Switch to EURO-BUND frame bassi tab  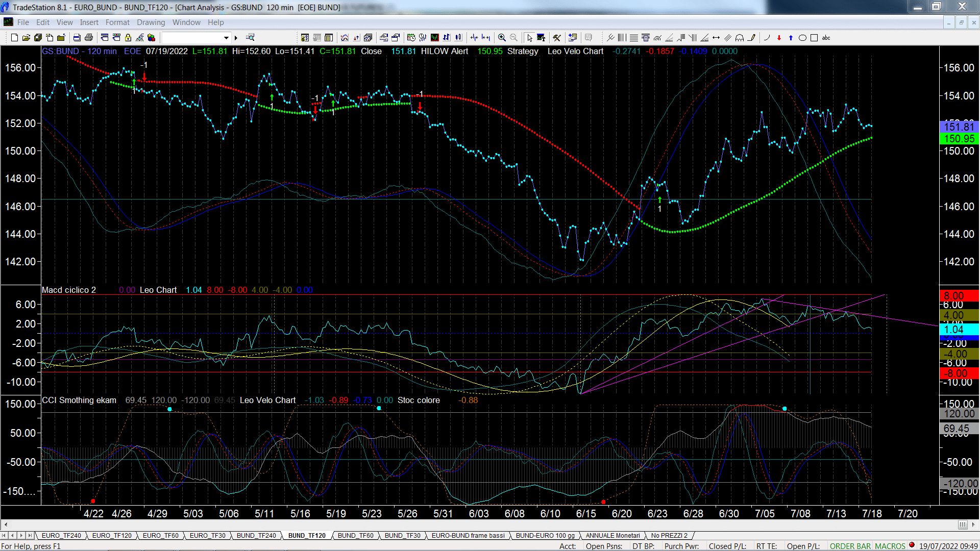point(468,536)
